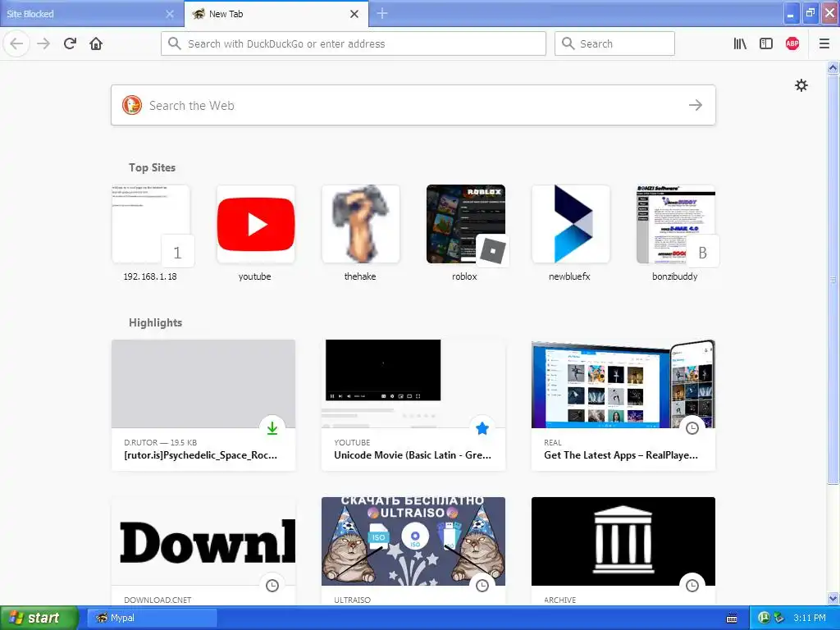Select the New Tab tab
The width and height of the screenshot is (840, 630).
click(x=276, y=14)
